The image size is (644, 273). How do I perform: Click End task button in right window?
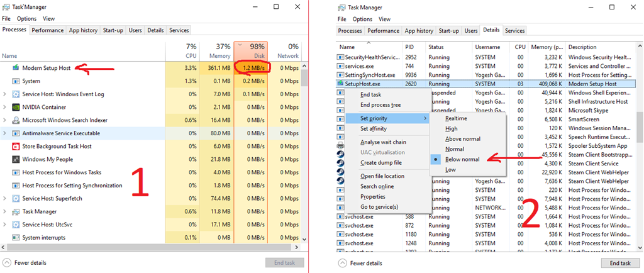click(620, 263)
